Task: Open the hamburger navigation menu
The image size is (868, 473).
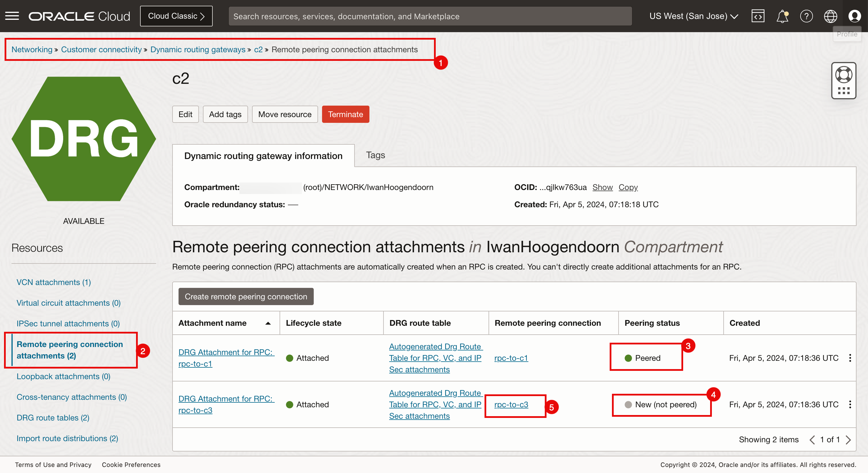Action: coord(12,16)
